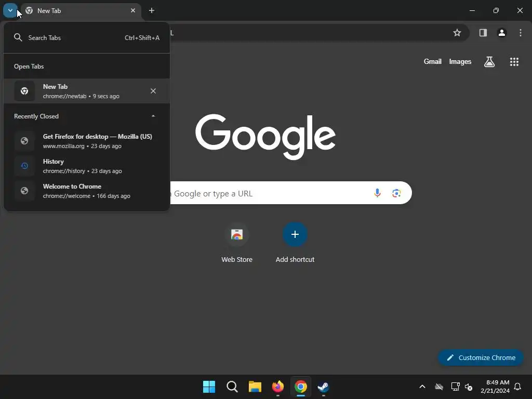
Task: Open Search Labs flask icon
Action: coord(489,62)
